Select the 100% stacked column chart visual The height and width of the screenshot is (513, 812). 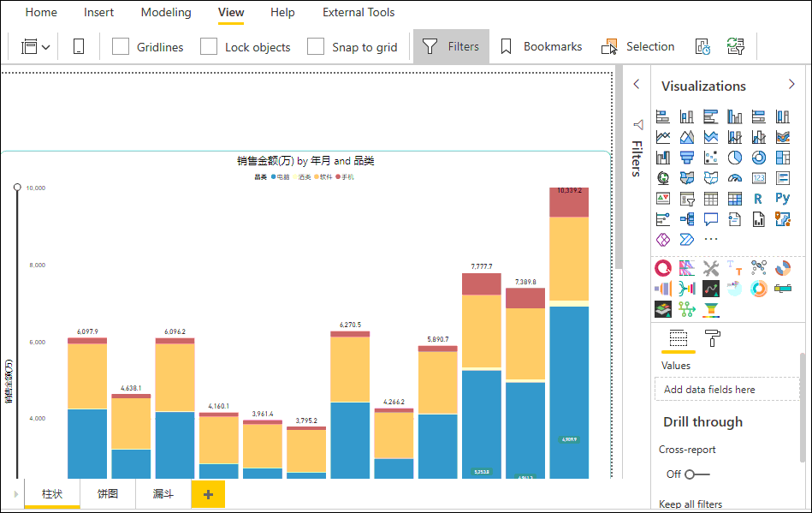point(783,116)
